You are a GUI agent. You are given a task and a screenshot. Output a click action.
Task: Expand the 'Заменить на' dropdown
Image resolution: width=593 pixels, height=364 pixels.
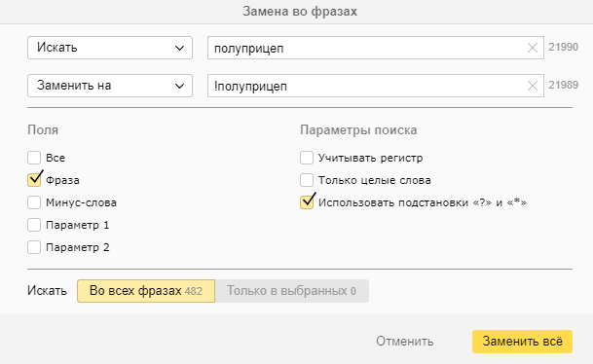click(110, 86)
